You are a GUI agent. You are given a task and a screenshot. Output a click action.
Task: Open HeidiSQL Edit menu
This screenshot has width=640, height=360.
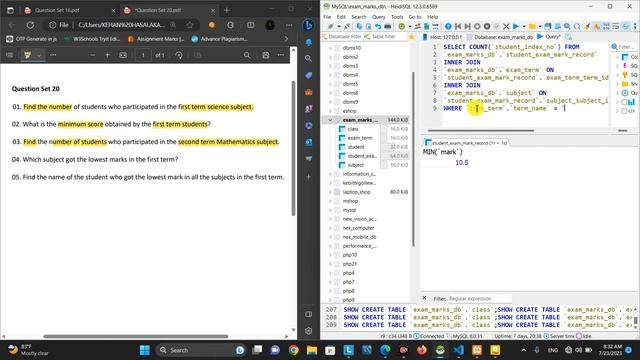[x=341, y=17]
